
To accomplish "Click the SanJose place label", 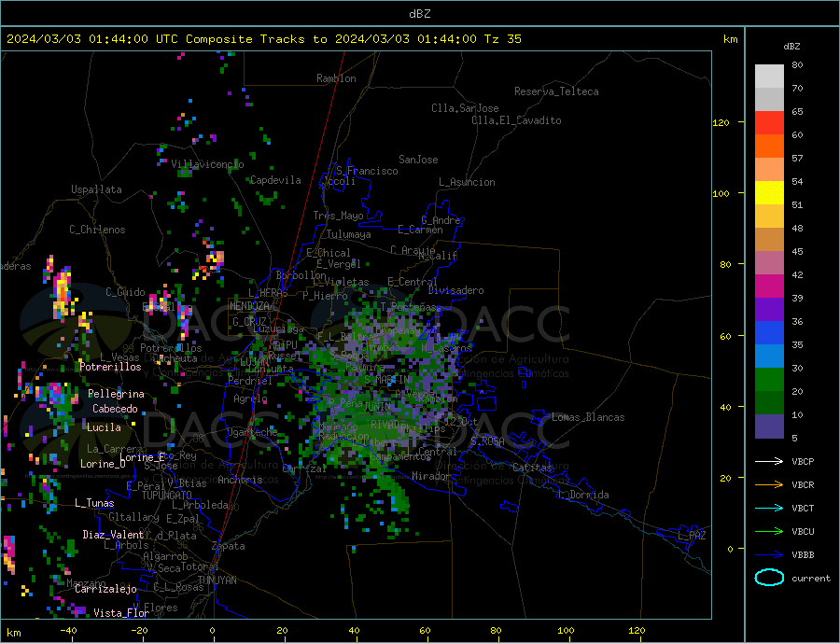I will click(418, 160).
